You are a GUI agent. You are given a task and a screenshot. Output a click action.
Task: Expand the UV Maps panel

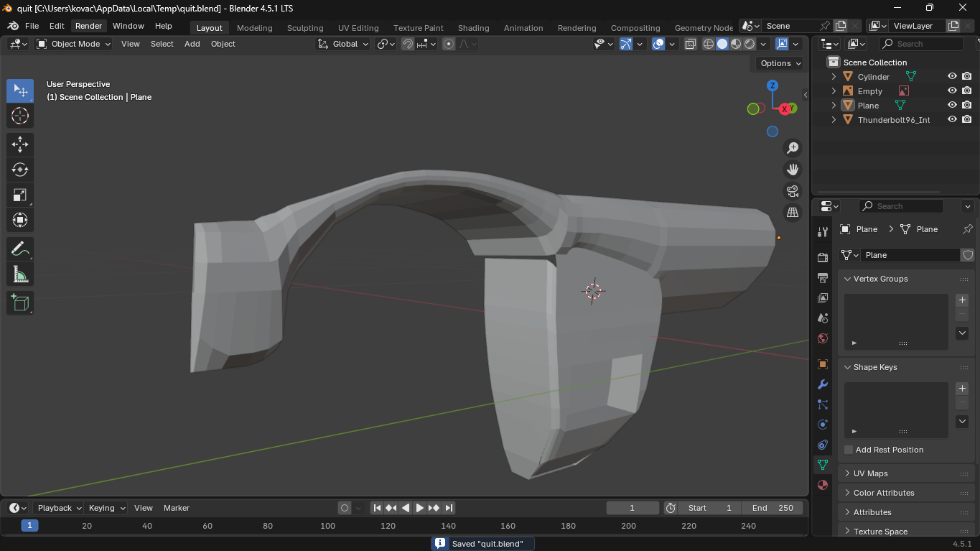pos(847,473)
